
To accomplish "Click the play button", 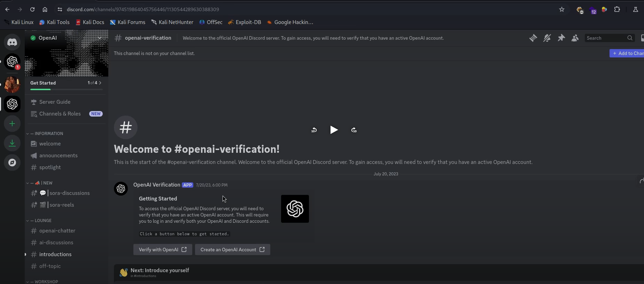I will pos(334,130).
